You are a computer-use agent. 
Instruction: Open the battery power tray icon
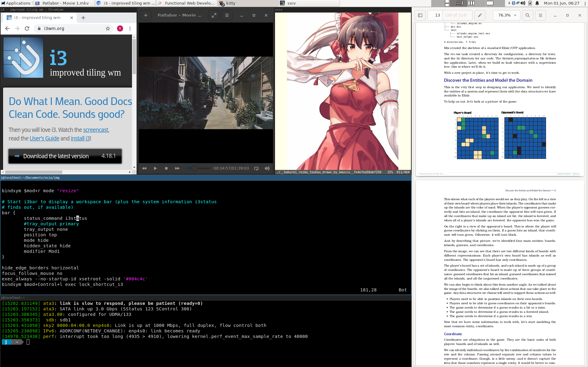(530, 3)
